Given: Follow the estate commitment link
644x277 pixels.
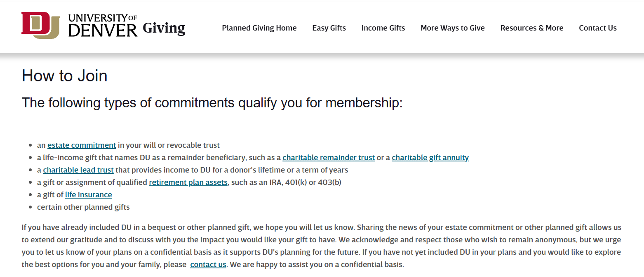Looking at the screenshot, I should pos(82,145).
